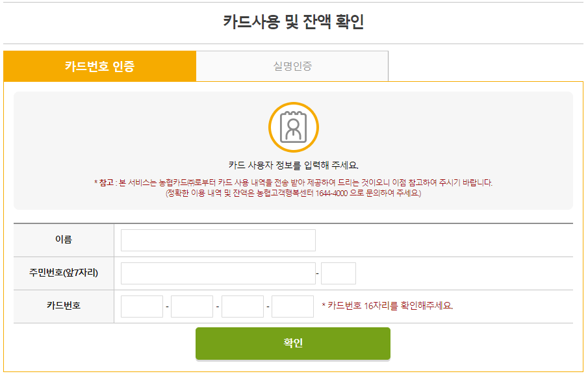Click the person ID card icon
This screenshot has width=588, height=376.
tap(294, 127)
